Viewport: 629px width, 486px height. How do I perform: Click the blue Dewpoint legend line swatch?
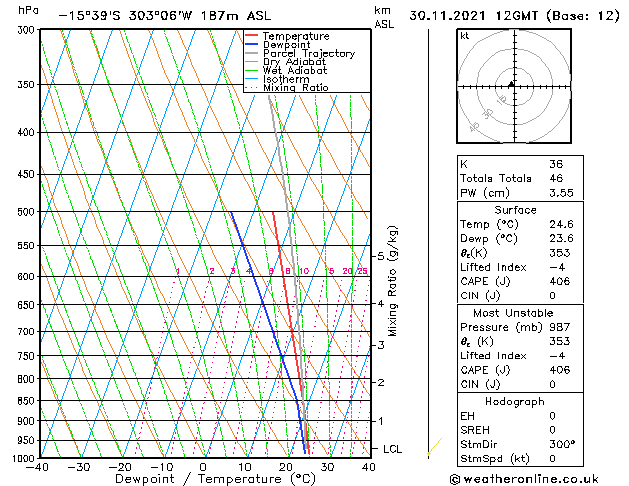point(252,45)
